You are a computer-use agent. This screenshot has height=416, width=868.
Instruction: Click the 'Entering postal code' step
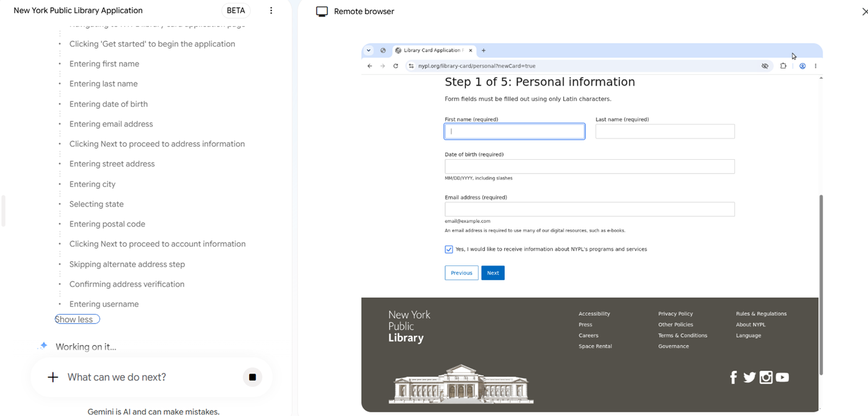pyautogui.click(x=107, y=224)
